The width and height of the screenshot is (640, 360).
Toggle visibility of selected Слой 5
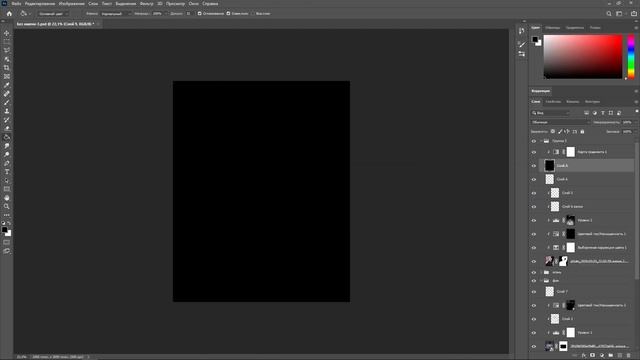click(533, 166)
